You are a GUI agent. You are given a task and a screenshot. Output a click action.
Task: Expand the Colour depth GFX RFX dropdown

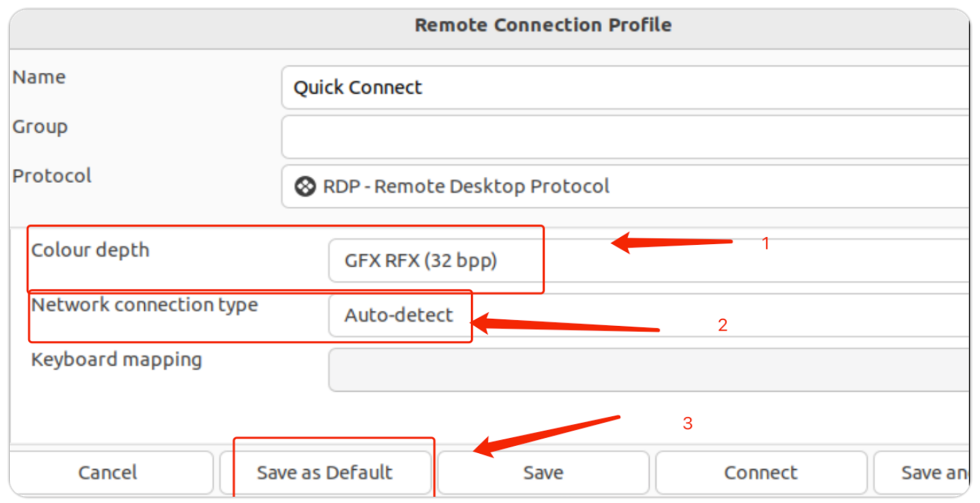646,260
